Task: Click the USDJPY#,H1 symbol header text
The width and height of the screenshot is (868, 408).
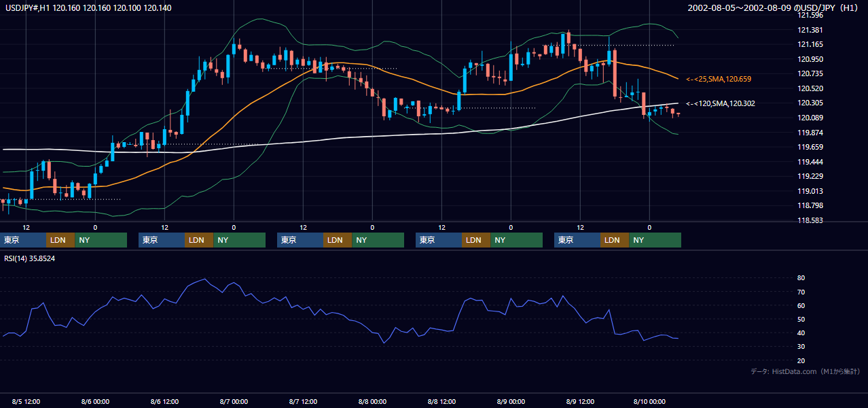Action: coord(88,8)
